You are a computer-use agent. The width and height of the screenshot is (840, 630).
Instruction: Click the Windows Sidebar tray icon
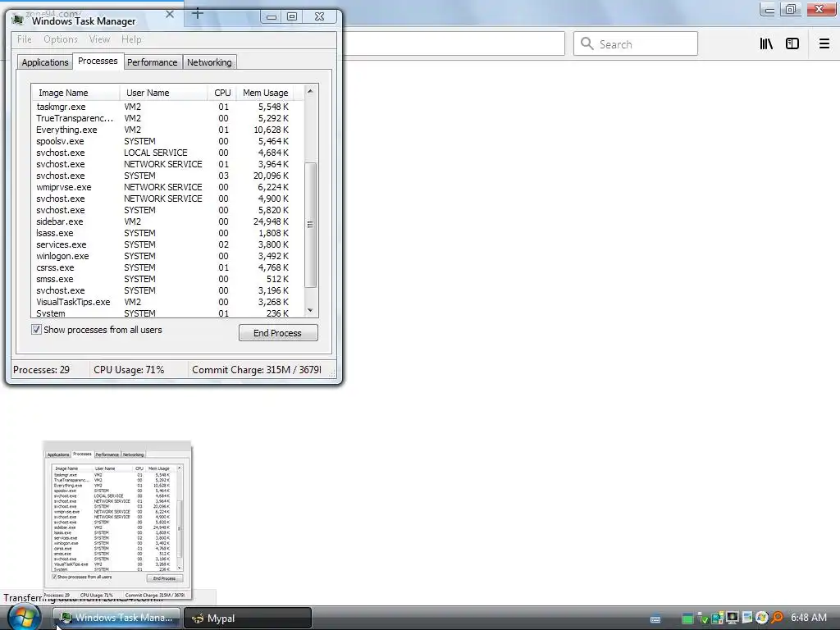click(746, 618)
